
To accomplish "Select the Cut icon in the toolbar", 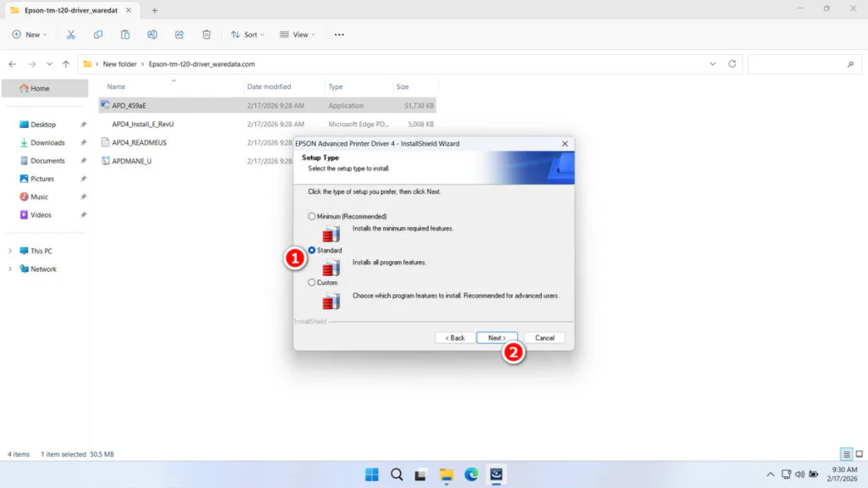I will pos(71,34).
